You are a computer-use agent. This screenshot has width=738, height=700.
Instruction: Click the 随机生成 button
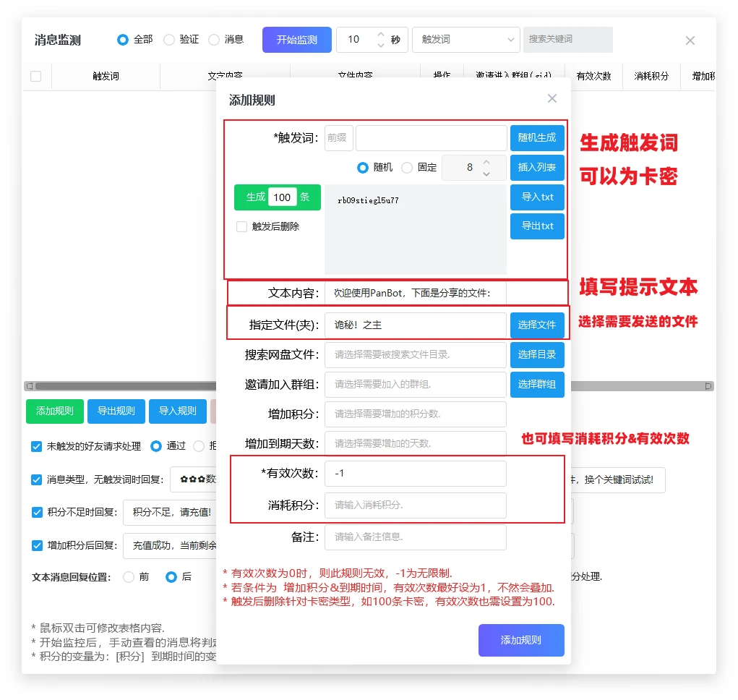[x=537, y=137]
